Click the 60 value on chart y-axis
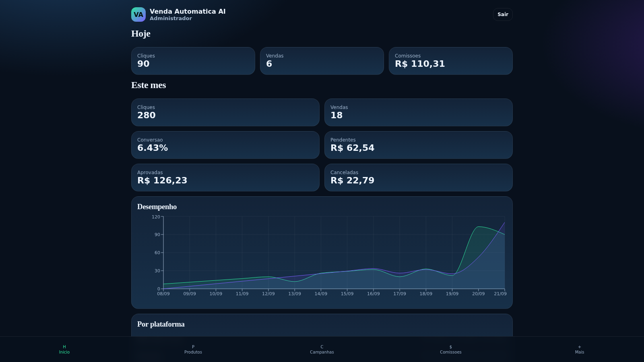Viewport: 644px width, 362px height. click(157, 253)
